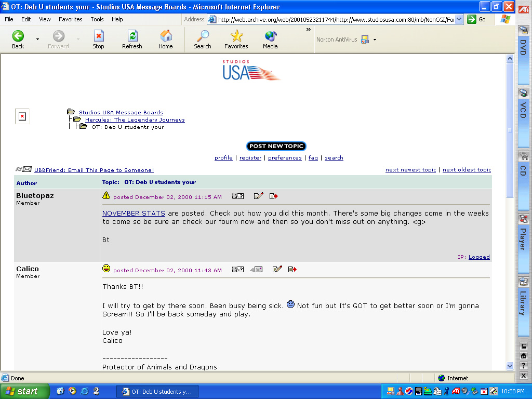Click the vertical scrollbar thumb
Viewport: 532px width, 399px height.
[x=510, y=130]
